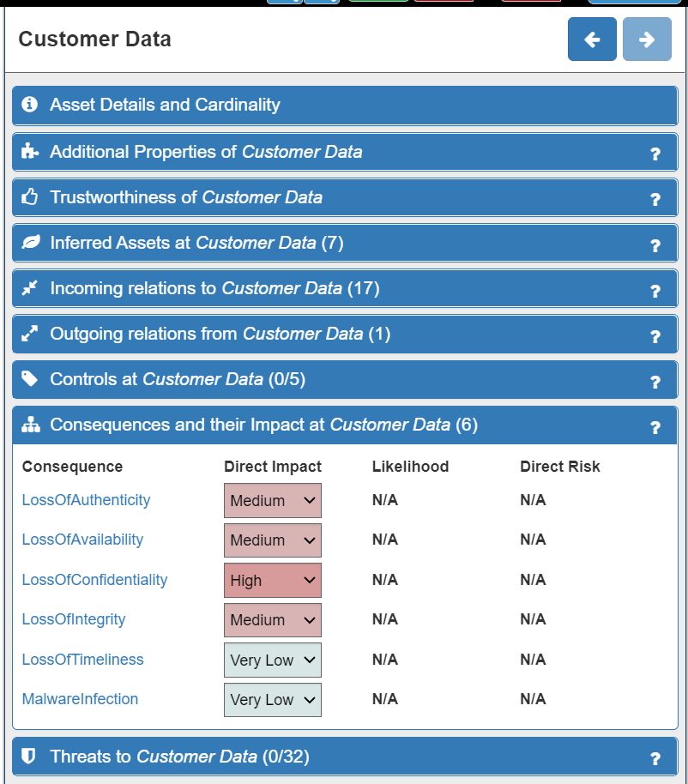Open help for Outgoing relations panel

point(655,336)
